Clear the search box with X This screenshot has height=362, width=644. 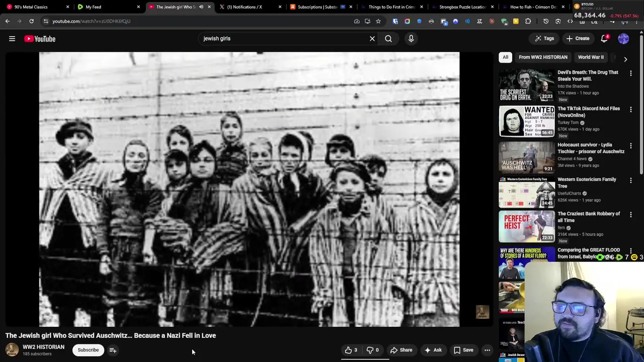point(372,39)
